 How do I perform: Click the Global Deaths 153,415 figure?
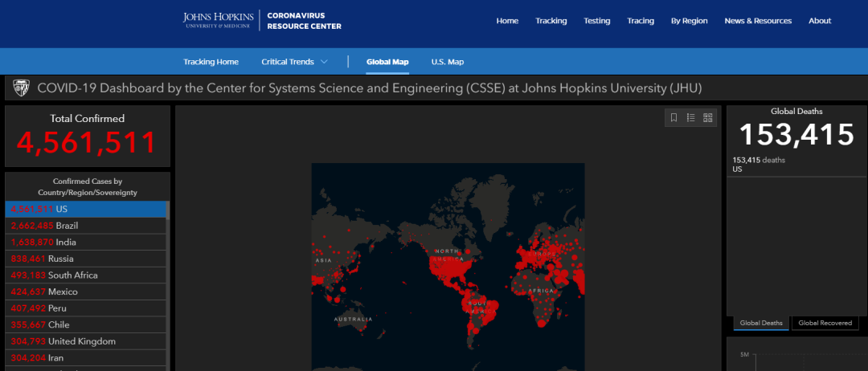(796, 134)
